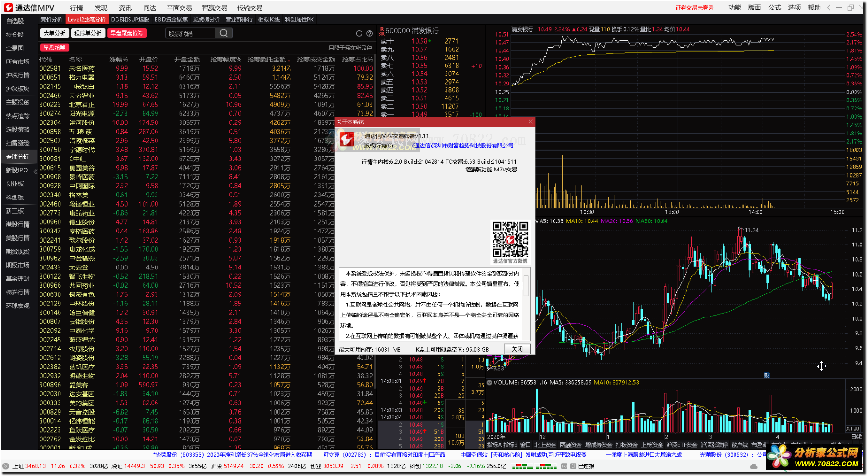
Task: Switch to the BBD资金聚焦 tab
Action: coord(171,20)
